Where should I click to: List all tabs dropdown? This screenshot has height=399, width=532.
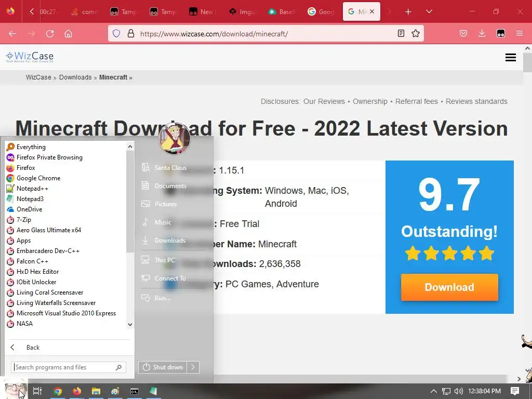pyautogui.click(x=429, y=11)
